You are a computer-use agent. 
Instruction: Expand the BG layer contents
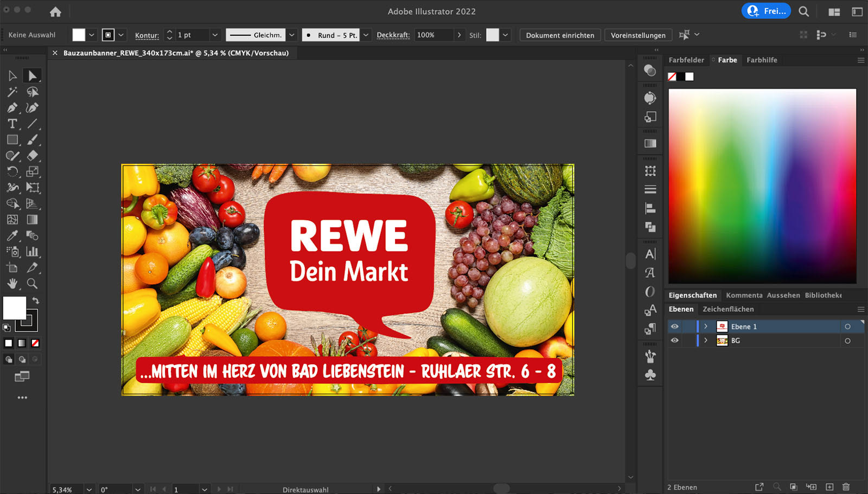click(706, 341)
